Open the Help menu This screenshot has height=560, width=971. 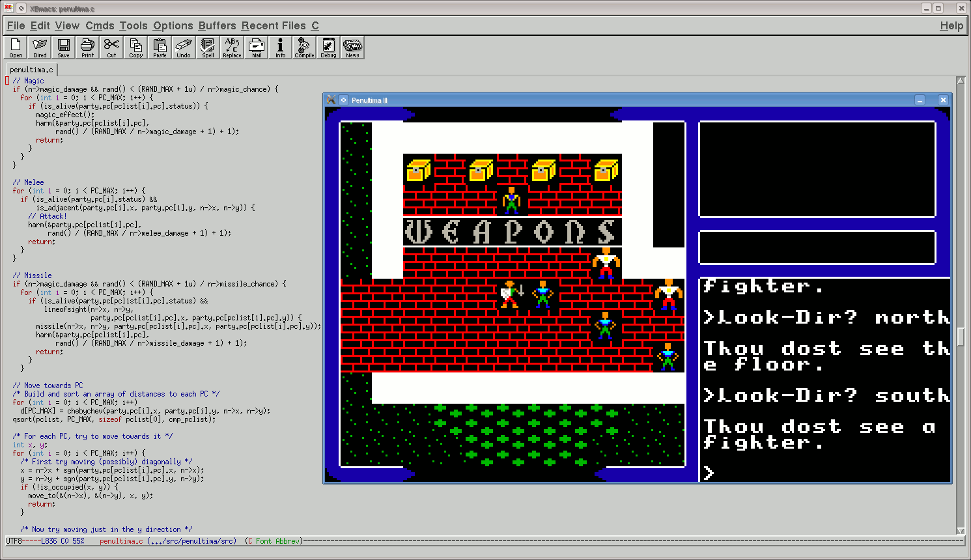(951, 25)
